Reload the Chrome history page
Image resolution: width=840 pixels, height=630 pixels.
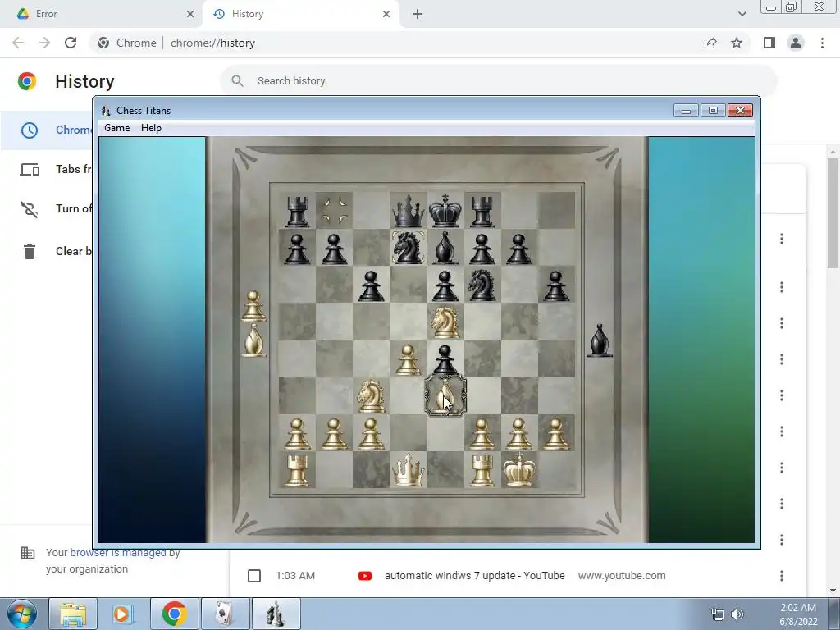71,43
